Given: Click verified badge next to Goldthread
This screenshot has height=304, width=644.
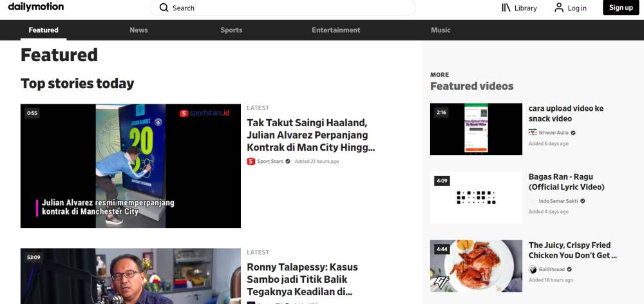Looking at the screenshot, I should click(x=569, y=269).
